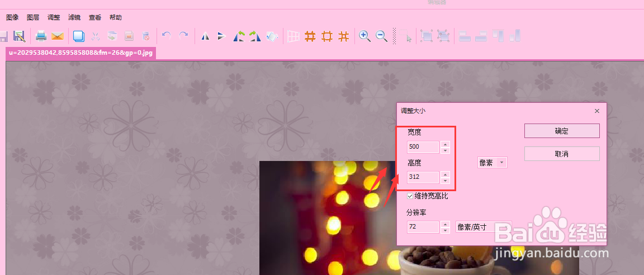Screen dimensions: 644x275
Task: Select the u=2029538042 jpg document tab
Action: (81, 53)
